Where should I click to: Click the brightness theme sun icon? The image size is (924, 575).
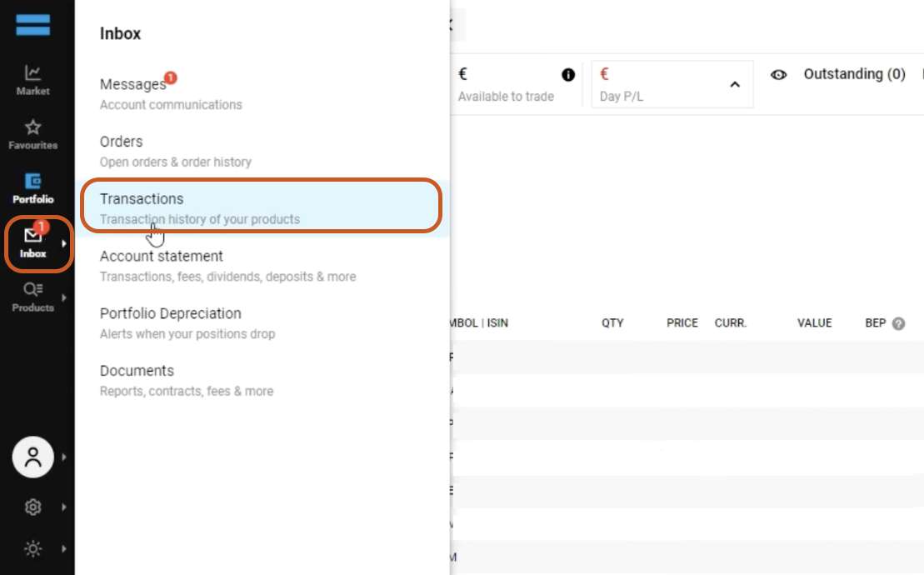click(x=33, y=548)
